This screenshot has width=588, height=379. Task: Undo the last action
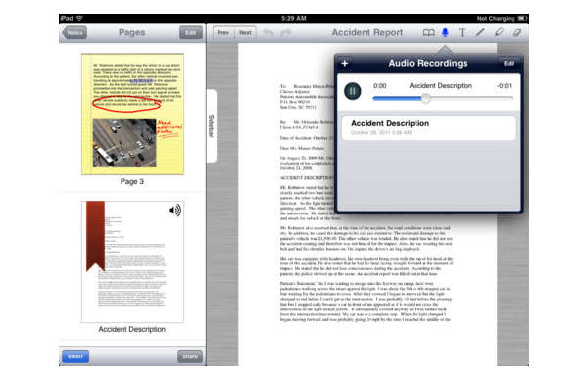pyautogui.click(x=268, y=33)
